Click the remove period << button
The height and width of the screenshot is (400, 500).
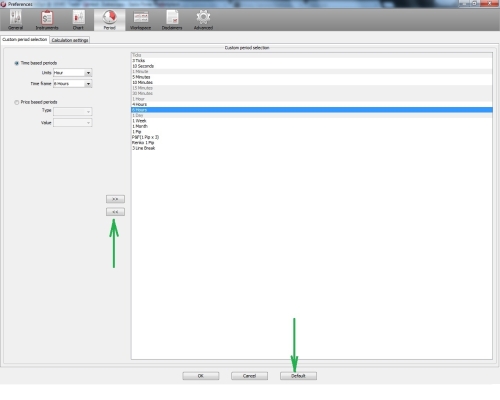click(x=115, y=212)
